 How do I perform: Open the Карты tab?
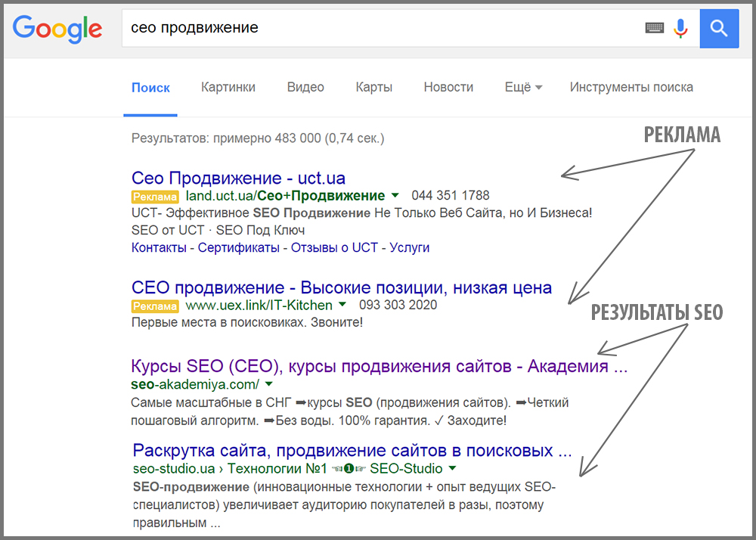[x=373, y=87]
